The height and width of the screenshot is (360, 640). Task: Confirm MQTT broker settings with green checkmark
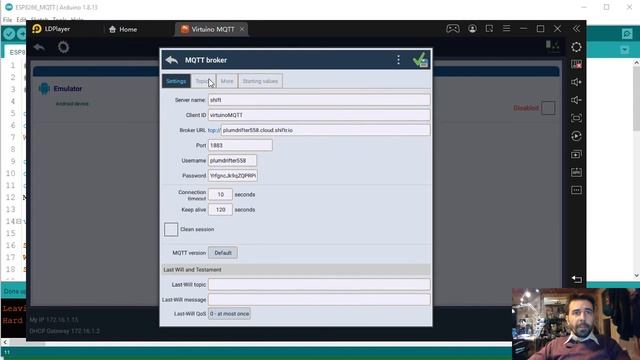pos(420,60)
